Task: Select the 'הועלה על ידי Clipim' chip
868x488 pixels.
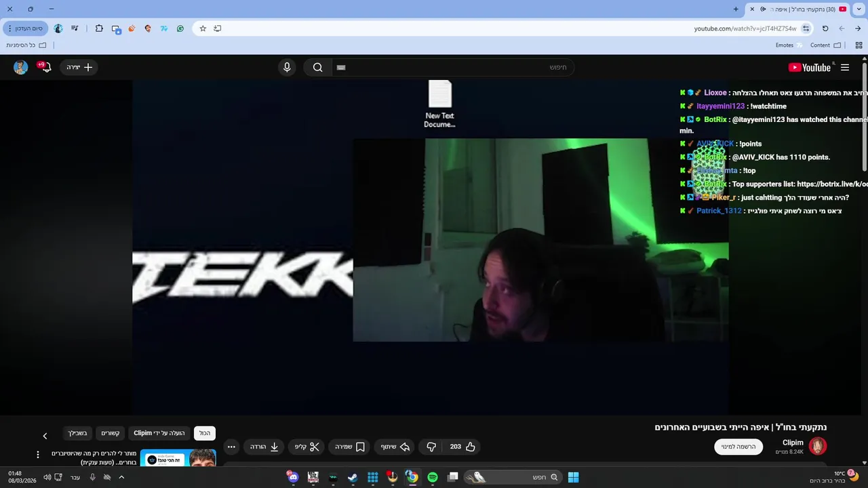Action: (x=159, y=433)
